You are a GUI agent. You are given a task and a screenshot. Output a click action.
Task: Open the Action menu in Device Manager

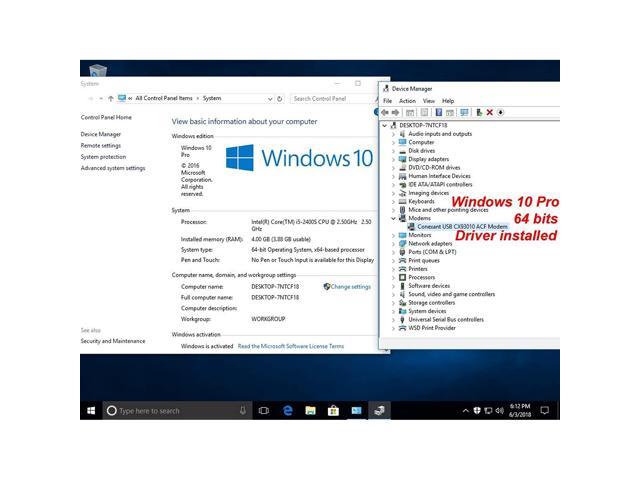pyautogui.click(x=407, y=101)
